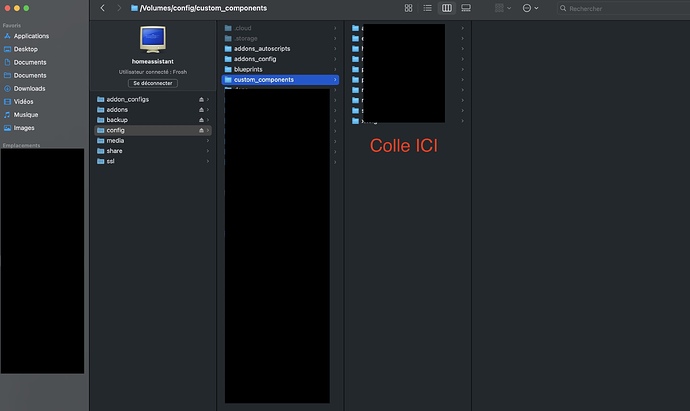Select the addons folder
690x411 pixels.
(x=153, y=110)
